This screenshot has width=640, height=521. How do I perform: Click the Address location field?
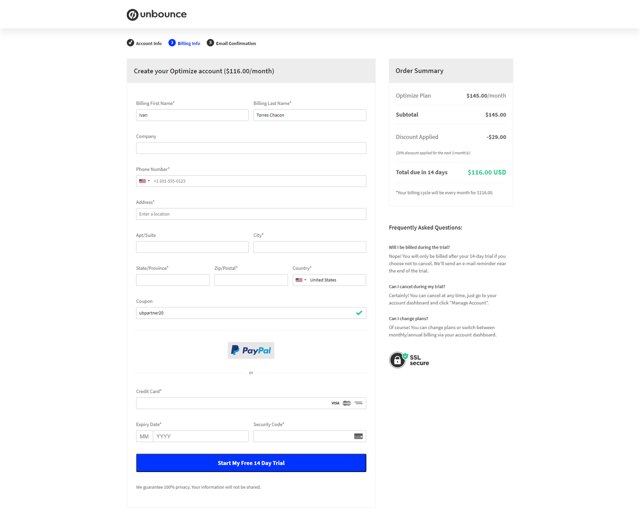point(251,214)
